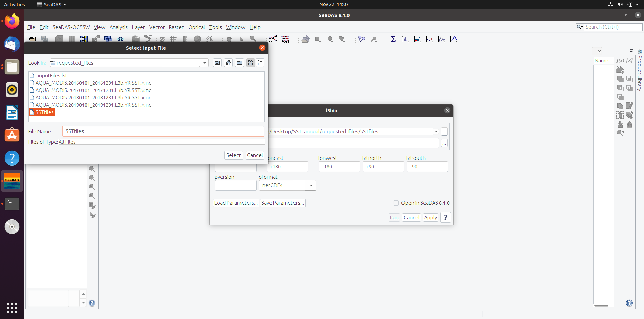
Task: Open the Optical menu
Action: [x=196, y=27]
